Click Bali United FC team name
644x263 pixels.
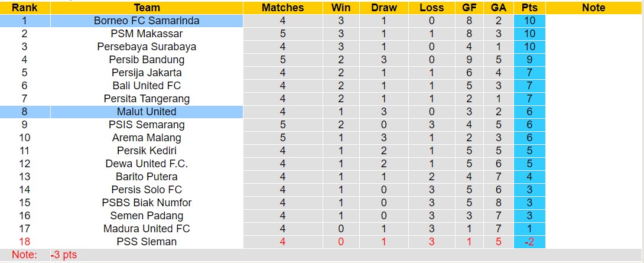147,86
